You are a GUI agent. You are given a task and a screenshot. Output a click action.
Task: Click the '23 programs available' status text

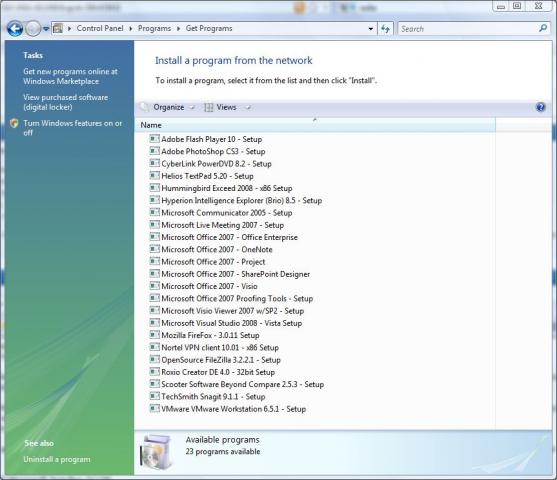point(223,452)
